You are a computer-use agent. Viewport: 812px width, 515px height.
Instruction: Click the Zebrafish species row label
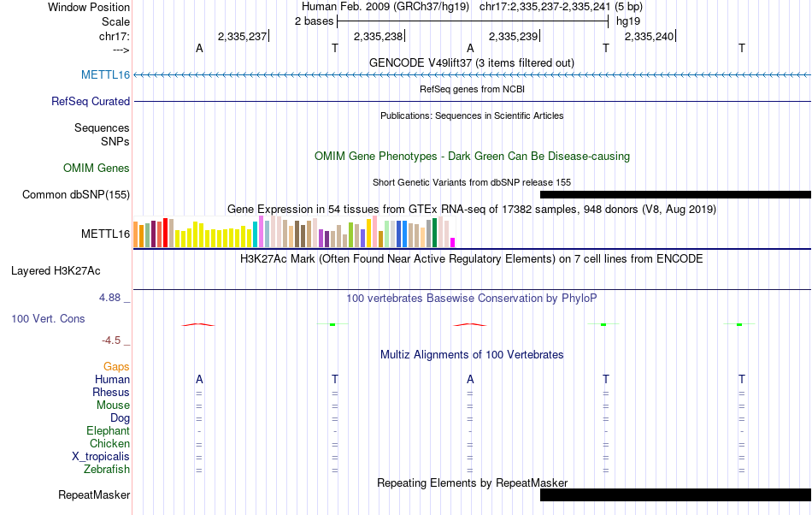(107, 470)
